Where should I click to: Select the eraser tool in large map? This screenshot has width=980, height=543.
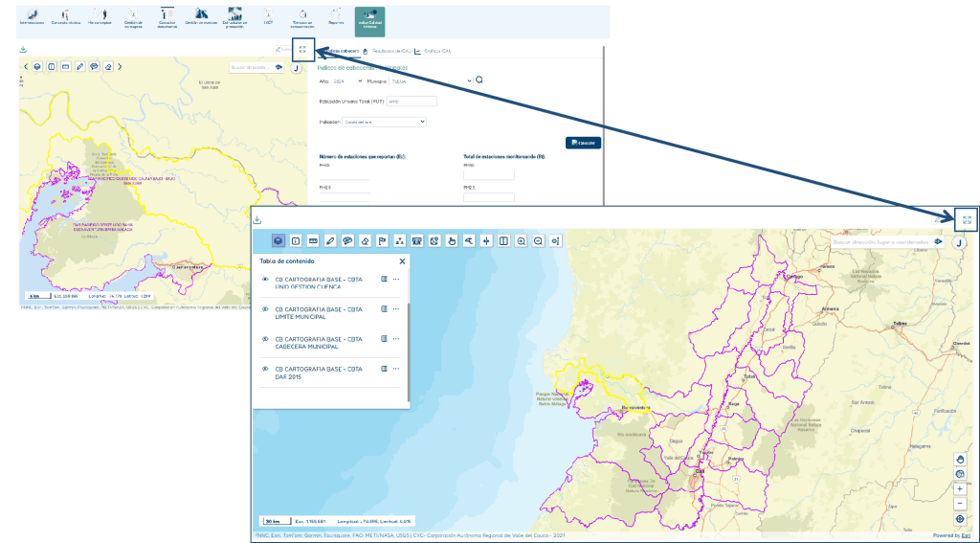366,240
